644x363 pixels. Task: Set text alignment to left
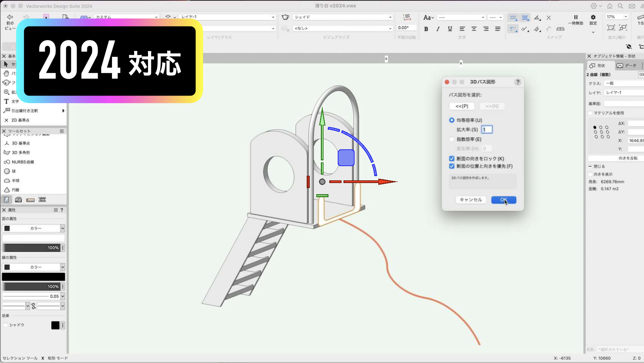pos(462,29)
